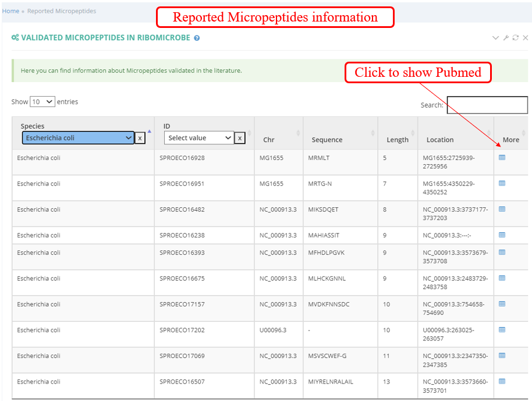Image resolution: width=532 pixels, height=401 pixels.
Task: Go to Home breadcrumb link
Action: coord(10,11)
